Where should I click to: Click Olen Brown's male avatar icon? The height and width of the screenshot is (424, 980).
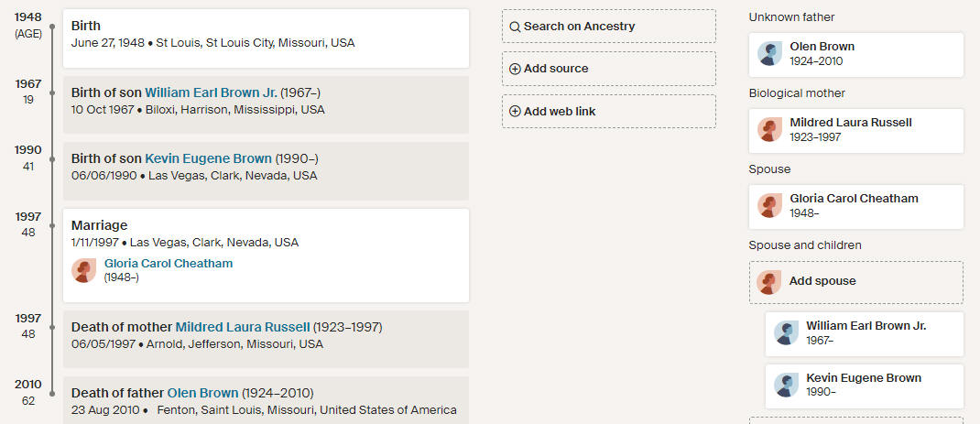coord(770,54)
